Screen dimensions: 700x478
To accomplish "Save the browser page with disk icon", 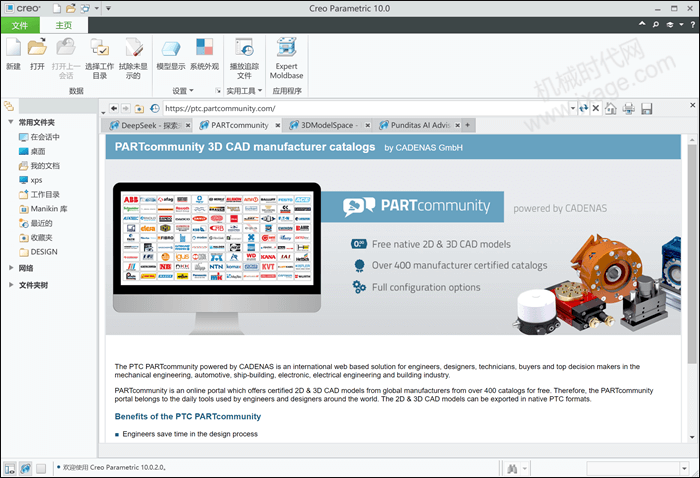I will pos(646,108).
